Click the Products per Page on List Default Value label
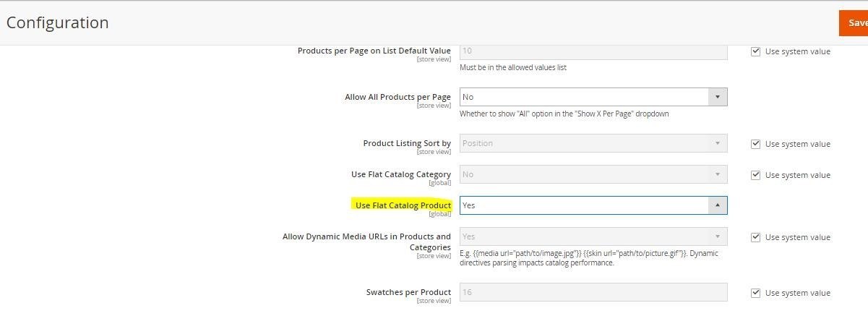 click(x=374, y=51)
